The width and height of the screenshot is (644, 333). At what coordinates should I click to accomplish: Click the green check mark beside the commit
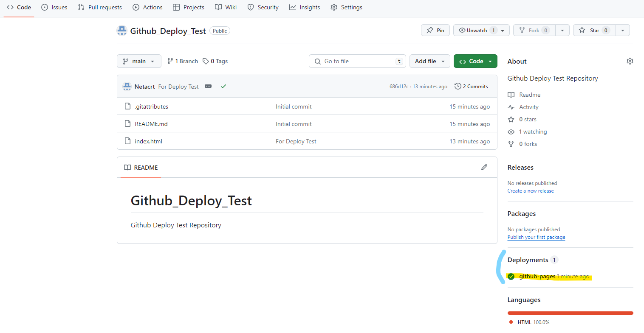click(x=223, y=86)
